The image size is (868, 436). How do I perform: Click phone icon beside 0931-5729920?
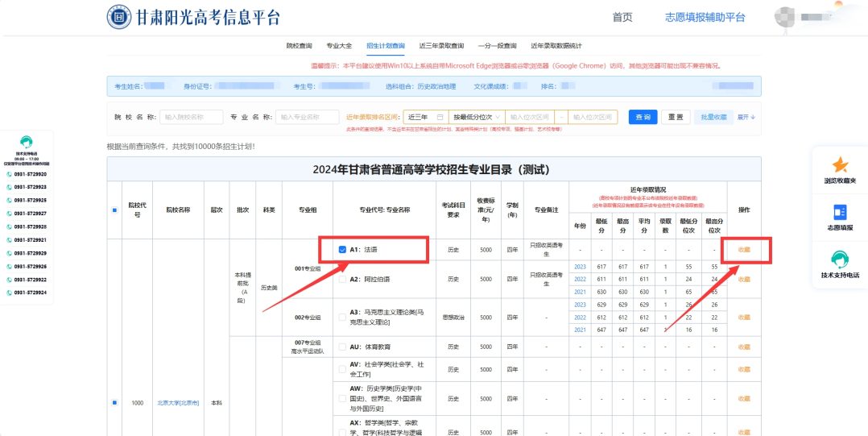click(x=10, y=174)
